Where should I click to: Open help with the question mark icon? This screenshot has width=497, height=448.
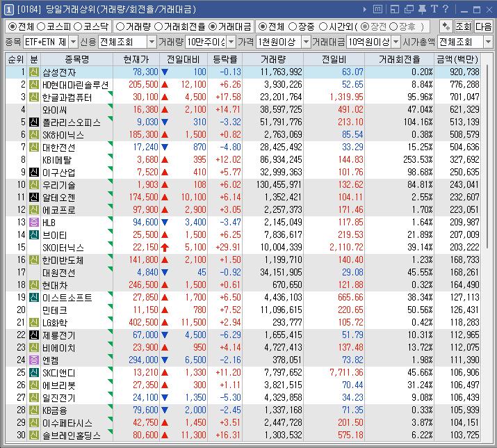(x=446, y=9)
